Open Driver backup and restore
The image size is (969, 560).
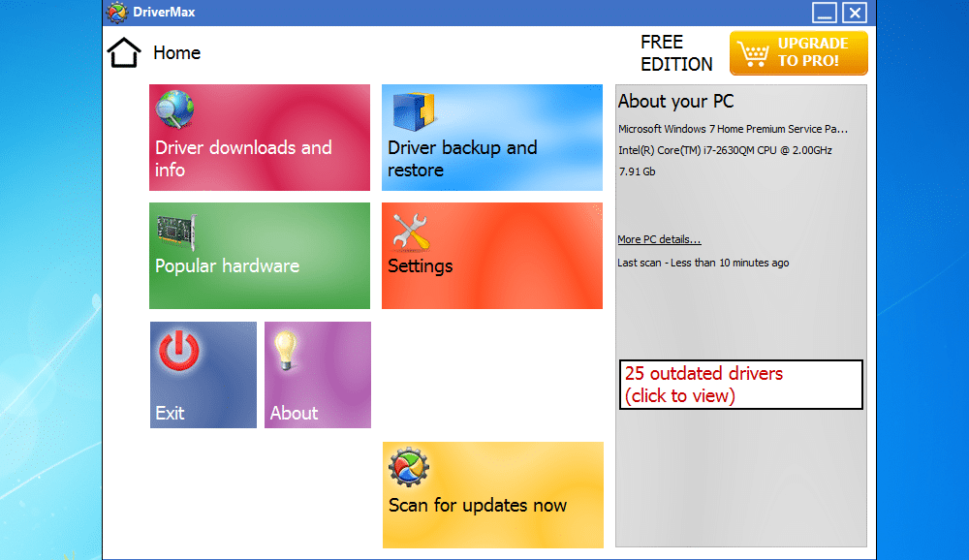pyautogui.click(x=492, y=138)
